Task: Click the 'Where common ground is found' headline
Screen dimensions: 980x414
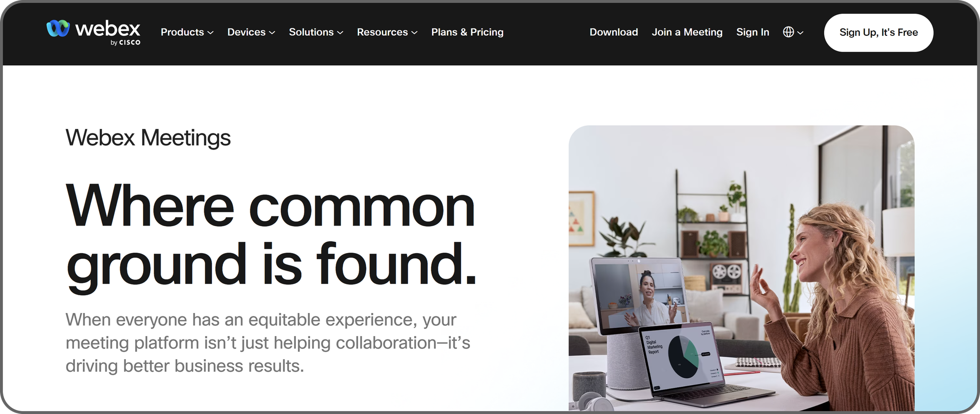Action: point(271,234)
